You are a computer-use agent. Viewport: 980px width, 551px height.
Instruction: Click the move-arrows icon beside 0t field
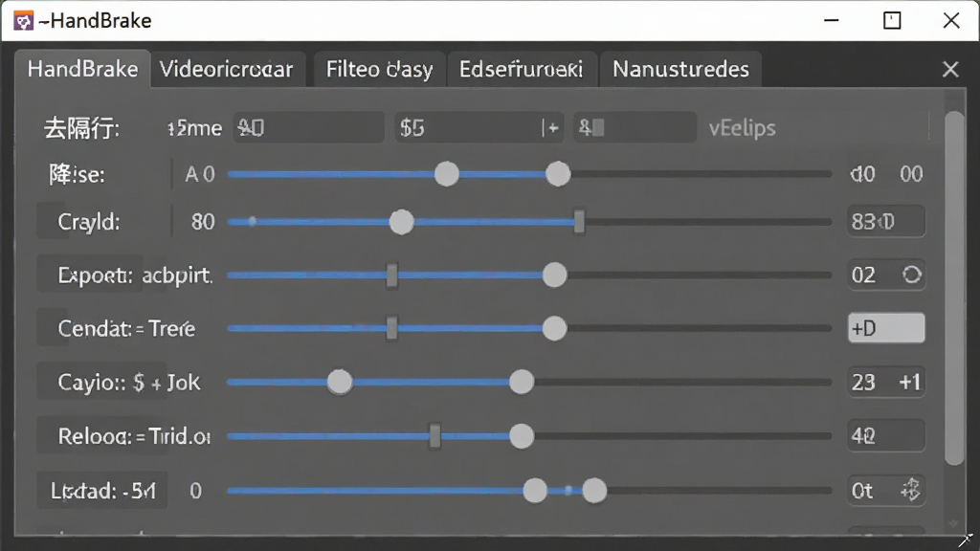910,491
